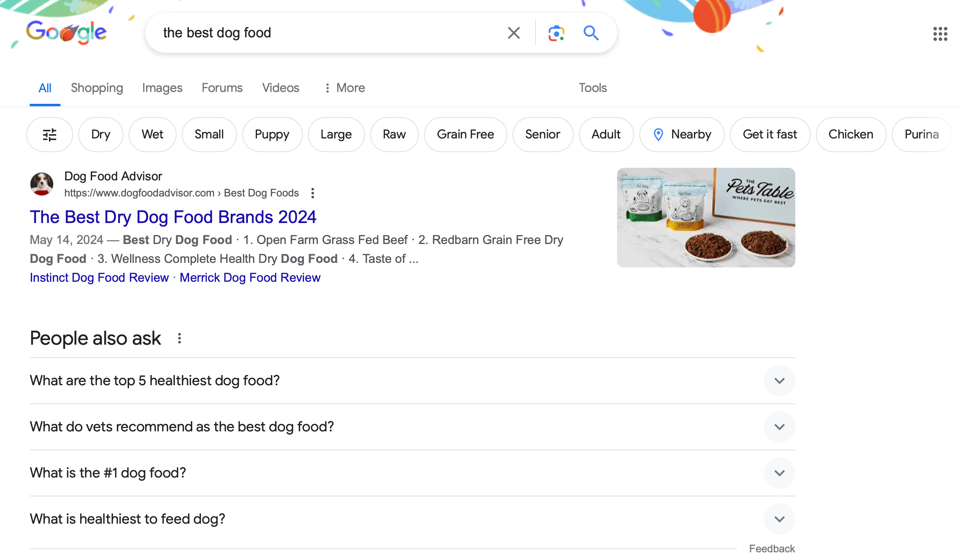Open options menu beside Dog Food Advisor URL
The width and height of the screenshot is (960, 560).
[x=313, y=193]
